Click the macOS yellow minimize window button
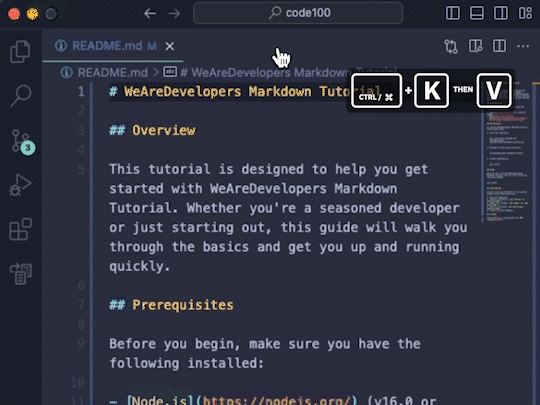 [x=33, y=14]
